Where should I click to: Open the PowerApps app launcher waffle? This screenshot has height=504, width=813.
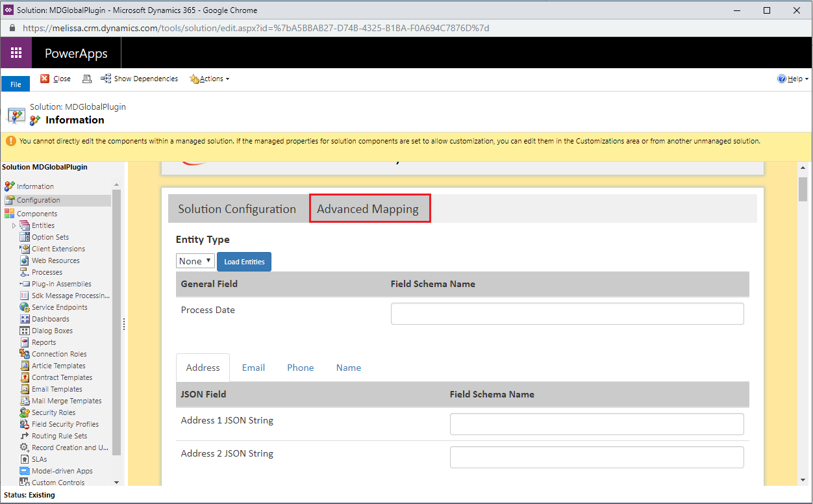tap(16, 53)
